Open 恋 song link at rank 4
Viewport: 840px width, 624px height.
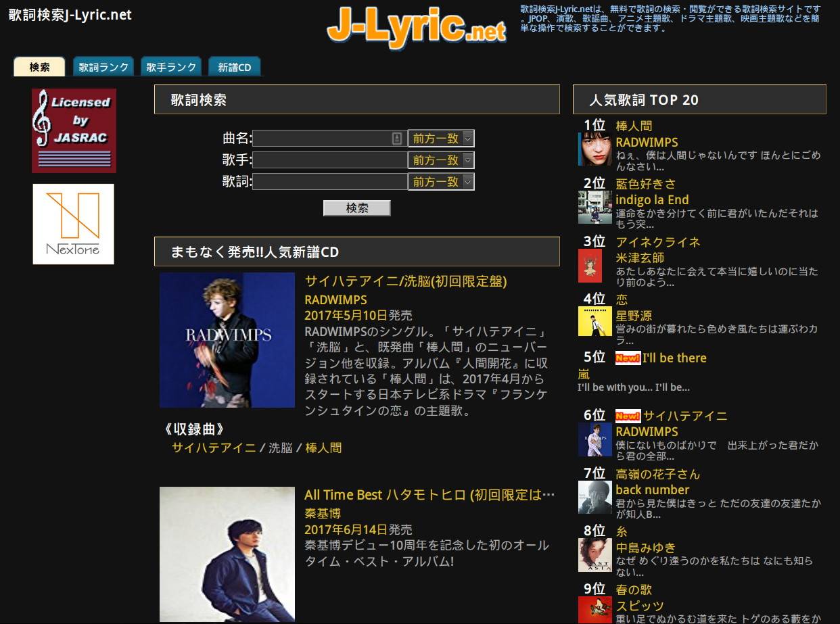click(622, 299)
